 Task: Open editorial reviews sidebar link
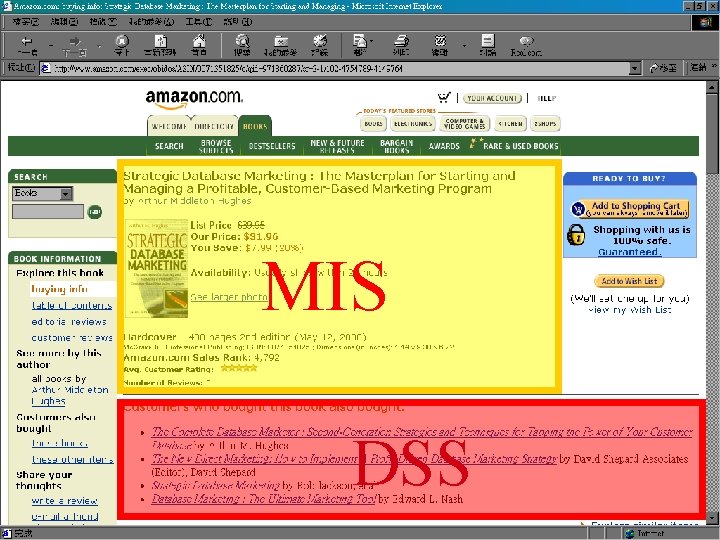69,321
